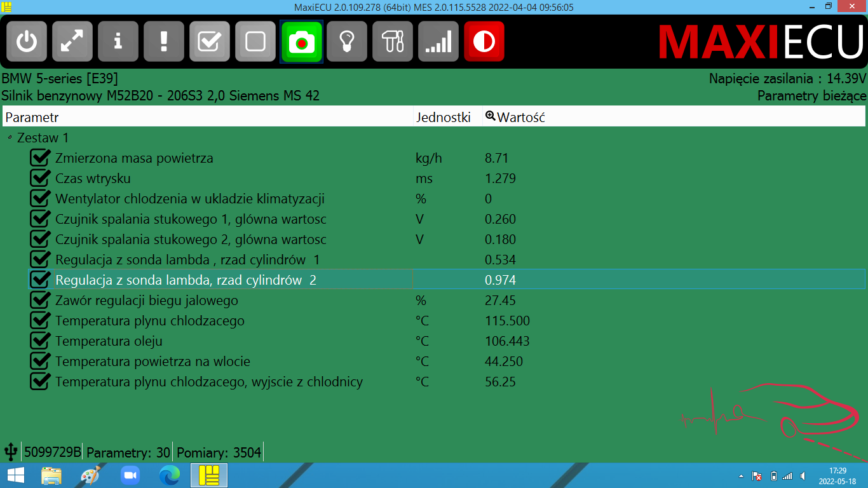Click the oil temperature value 106.443
The width and height of the screenshot is (868, 488).
507,341
